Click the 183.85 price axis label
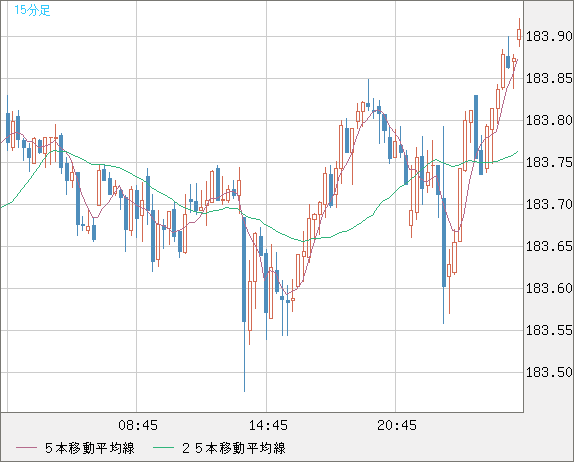574x462 pixels. 549,78
